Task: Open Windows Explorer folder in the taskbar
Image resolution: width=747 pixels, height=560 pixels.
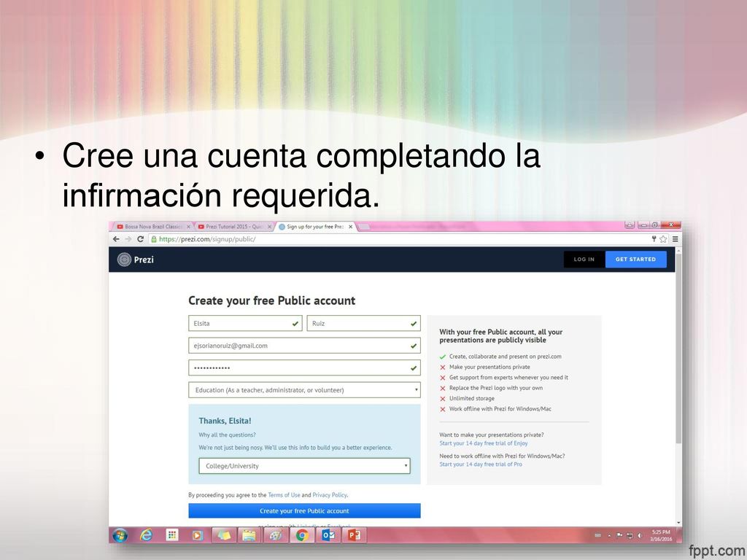Action: click(249, 535)
